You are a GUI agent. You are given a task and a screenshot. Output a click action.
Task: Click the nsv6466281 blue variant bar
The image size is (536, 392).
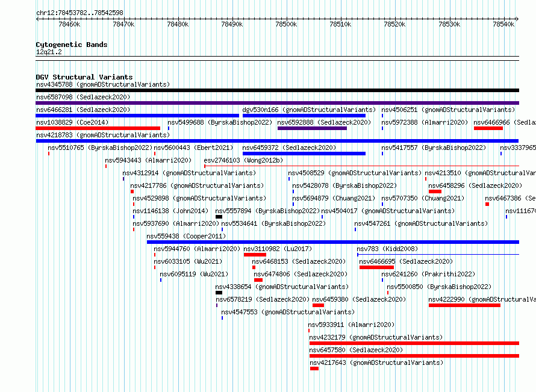coord(137,116)
